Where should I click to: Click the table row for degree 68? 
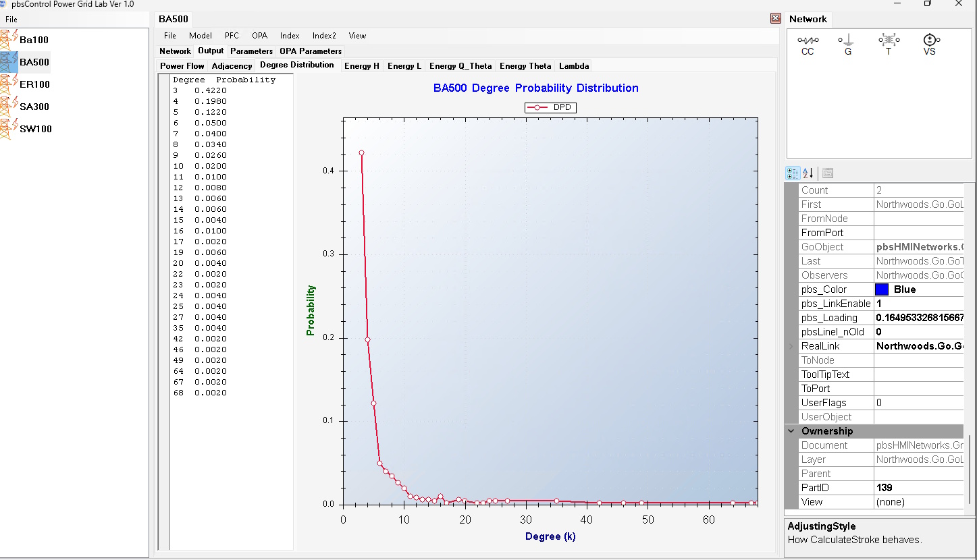[200, 393]
